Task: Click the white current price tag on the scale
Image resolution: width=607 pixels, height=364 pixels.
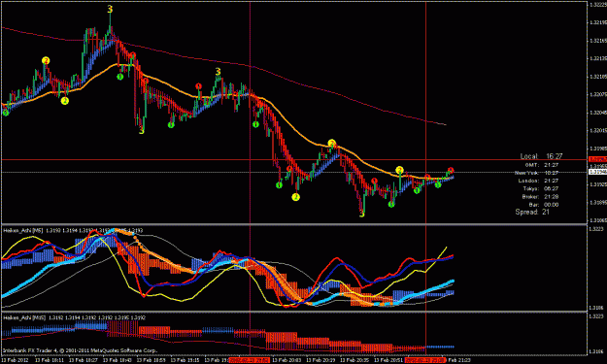Action: [597, 172]
